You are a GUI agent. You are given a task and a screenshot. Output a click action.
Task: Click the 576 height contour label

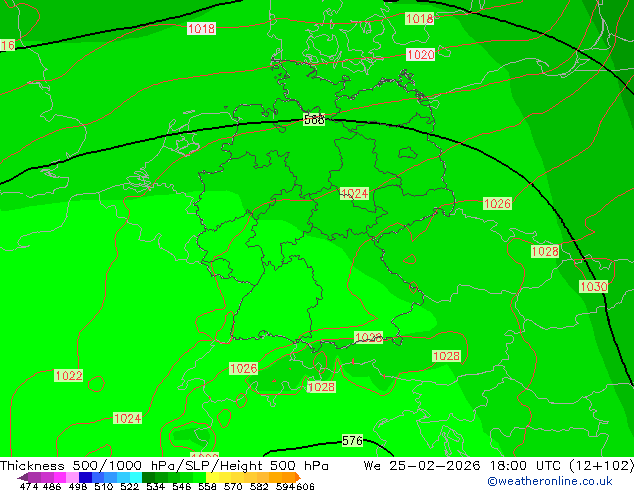tap(352, 440)
